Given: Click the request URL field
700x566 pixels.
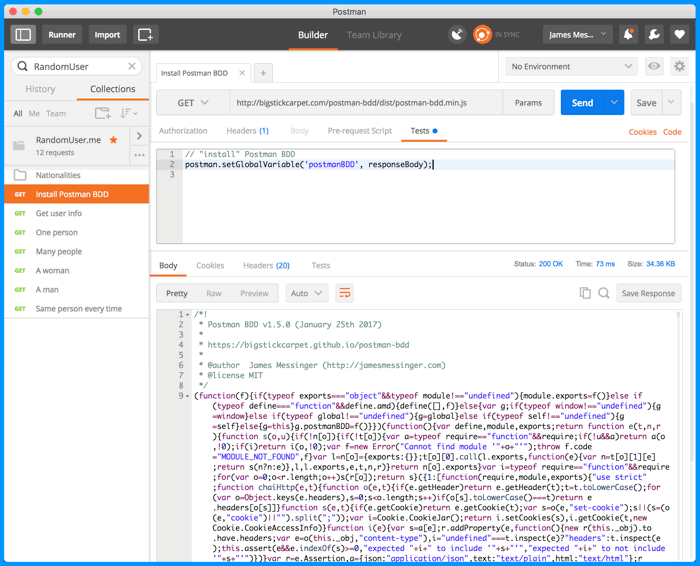Looking at the screenshot, I should point(366,103).
